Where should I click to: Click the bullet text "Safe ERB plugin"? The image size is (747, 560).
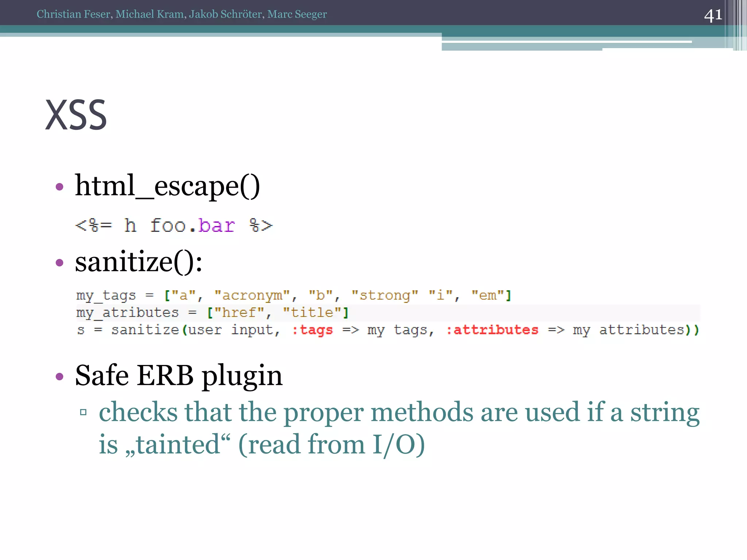[x=179, y=376]
